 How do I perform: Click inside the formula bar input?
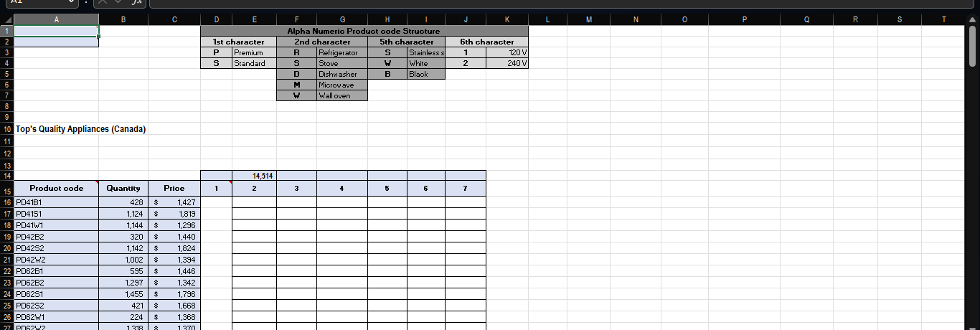pyautogui.click(x=560, y=3)
